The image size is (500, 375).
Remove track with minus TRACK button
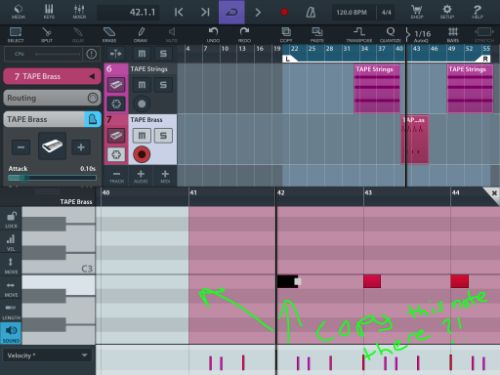tap(116, 176)
